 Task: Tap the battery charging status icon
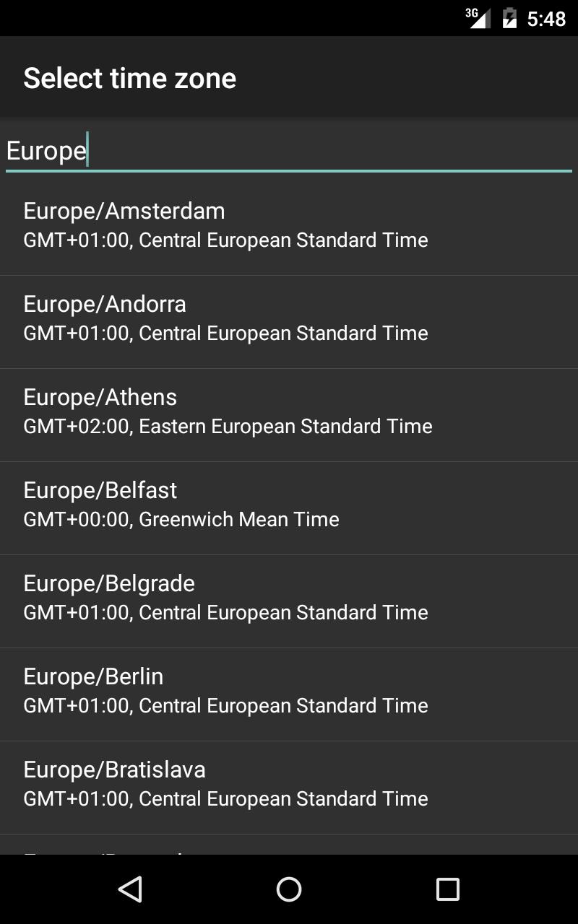[x=509, y=18]
